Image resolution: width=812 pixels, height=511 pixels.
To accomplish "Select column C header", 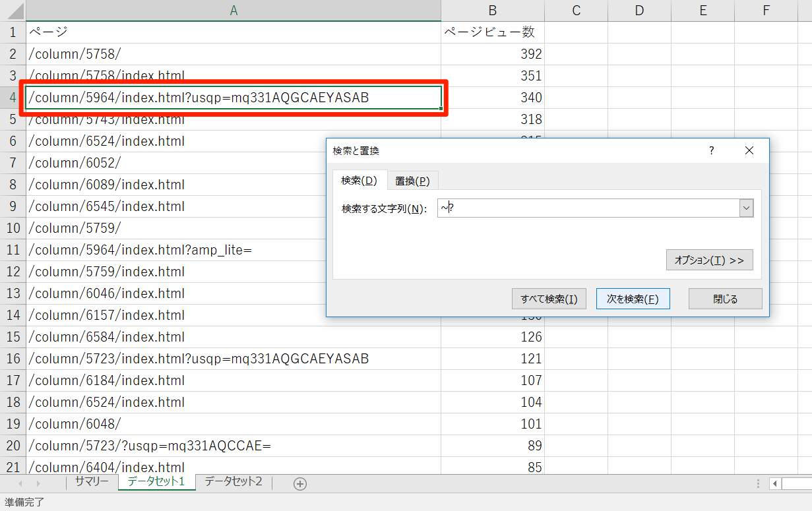I will coord(576,11).
